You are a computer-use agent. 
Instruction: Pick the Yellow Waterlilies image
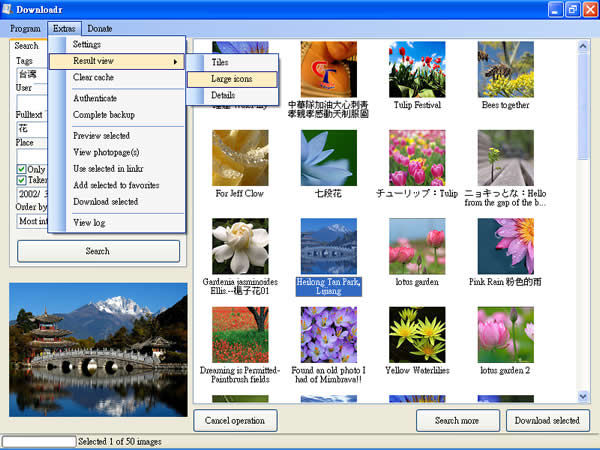[417, 335]
